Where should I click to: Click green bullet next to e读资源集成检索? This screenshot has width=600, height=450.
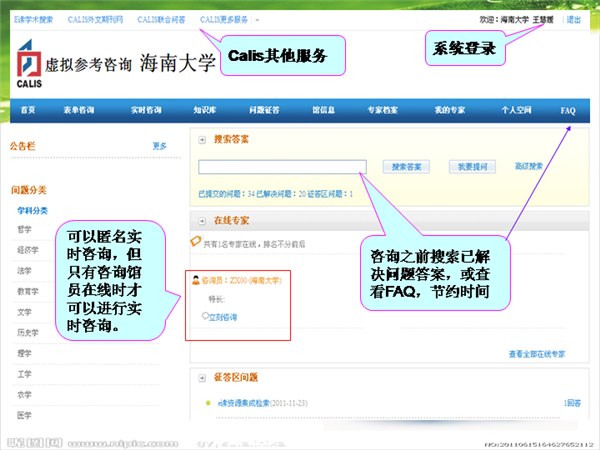click(x=208, y=403)
